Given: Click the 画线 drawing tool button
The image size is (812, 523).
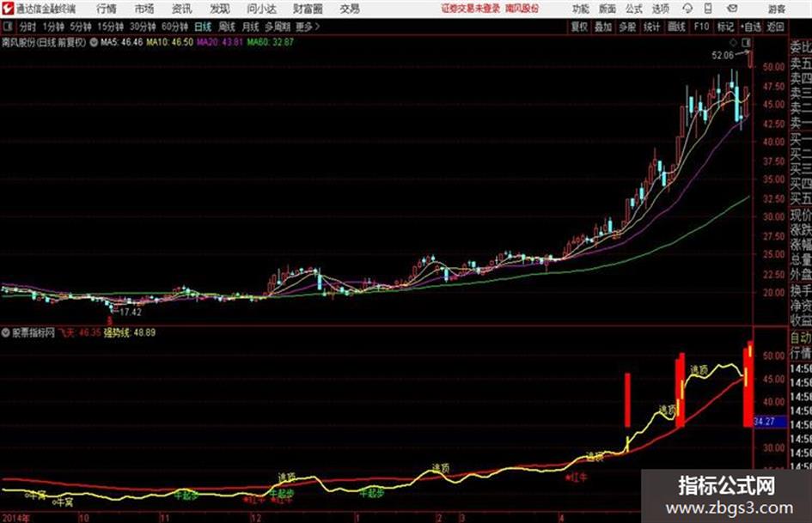Looking at the screenshot, I should click(x=676, y=27).
